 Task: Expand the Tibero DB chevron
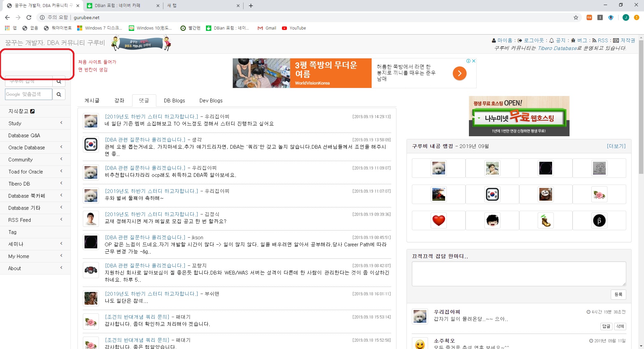(x=61, y=183)
